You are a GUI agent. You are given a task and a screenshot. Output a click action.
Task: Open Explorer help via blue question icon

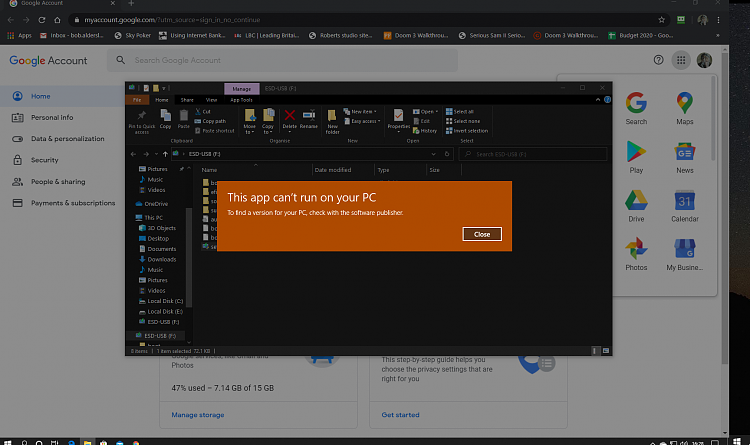pyautogui.click(x=607, y=100)
